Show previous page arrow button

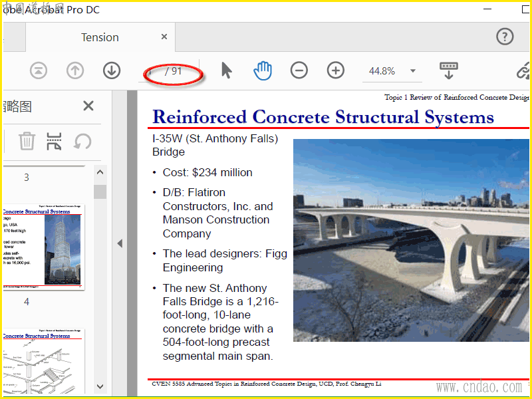coord(75,71)
